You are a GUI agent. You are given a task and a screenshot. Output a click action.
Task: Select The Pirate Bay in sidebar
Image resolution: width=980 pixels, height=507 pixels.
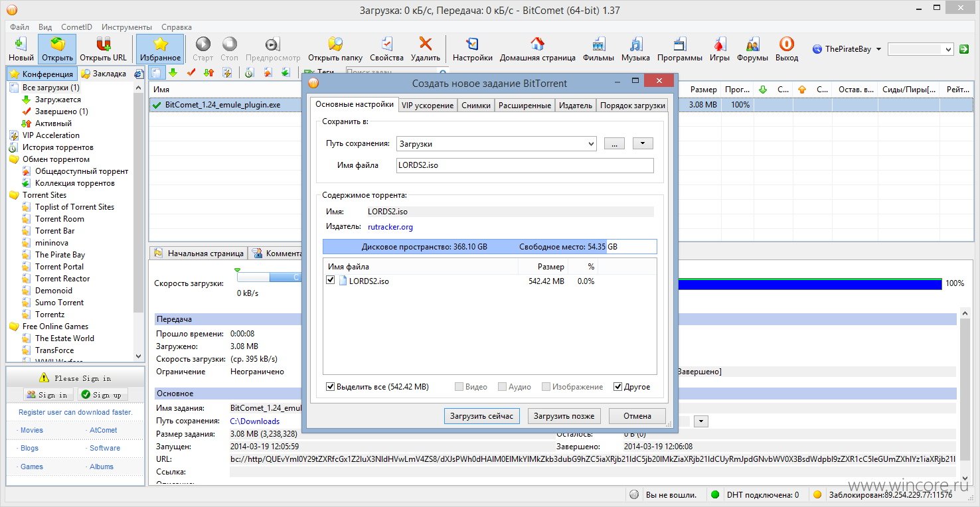[60, 255]
